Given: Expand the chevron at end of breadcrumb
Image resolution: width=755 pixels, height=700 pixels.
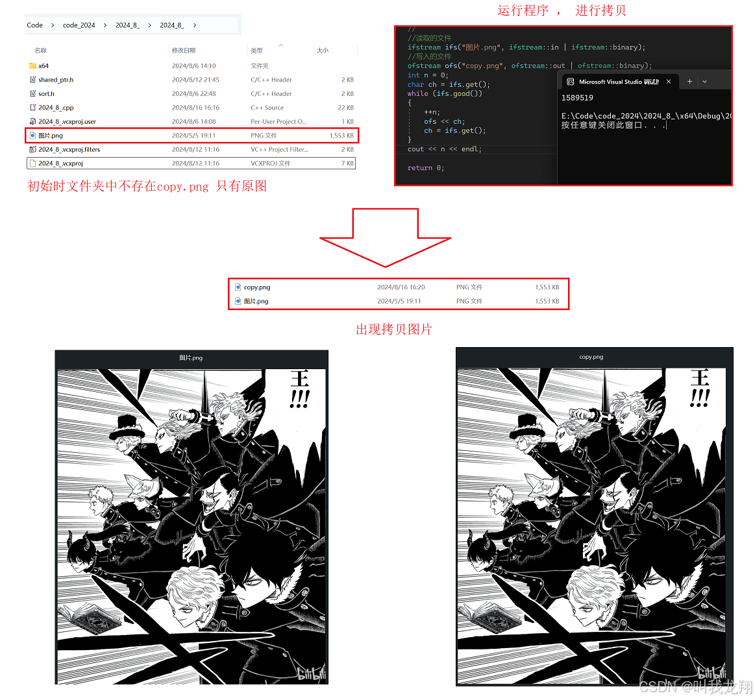Looking at the screenshot, I should pos(195,25).
